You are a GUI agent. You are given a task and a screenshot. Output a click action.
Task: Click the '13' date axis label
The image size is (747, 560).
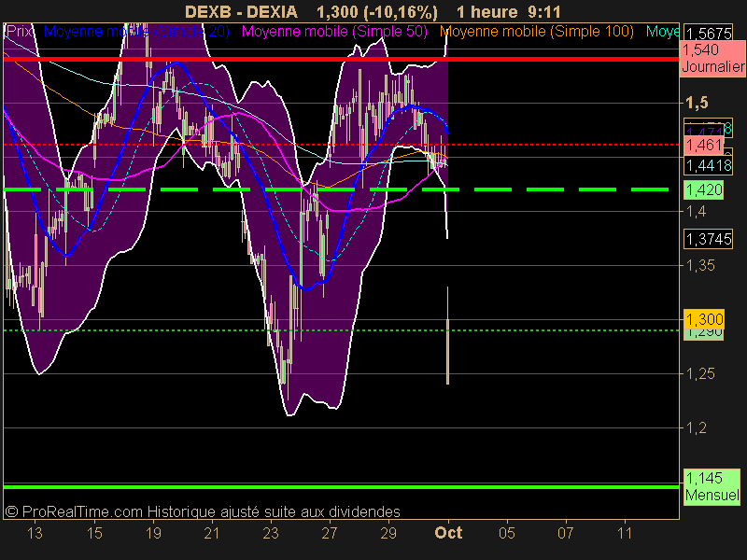pos(35,533)
